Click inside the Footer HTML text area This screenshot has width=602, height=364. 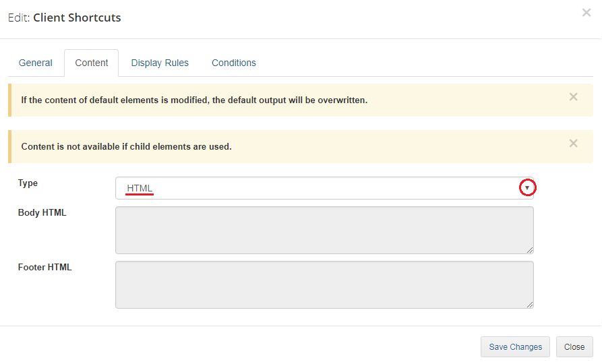tap(324, 284)
